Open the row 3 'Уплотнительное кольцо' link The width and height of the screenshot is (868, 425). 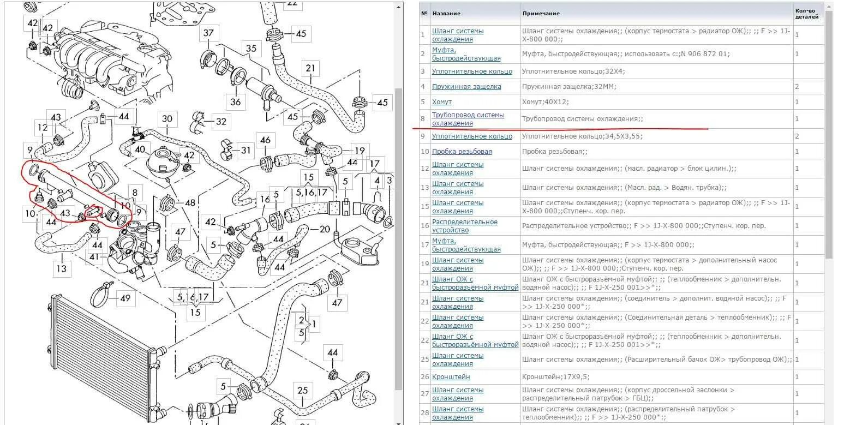(x=472, y=71)
